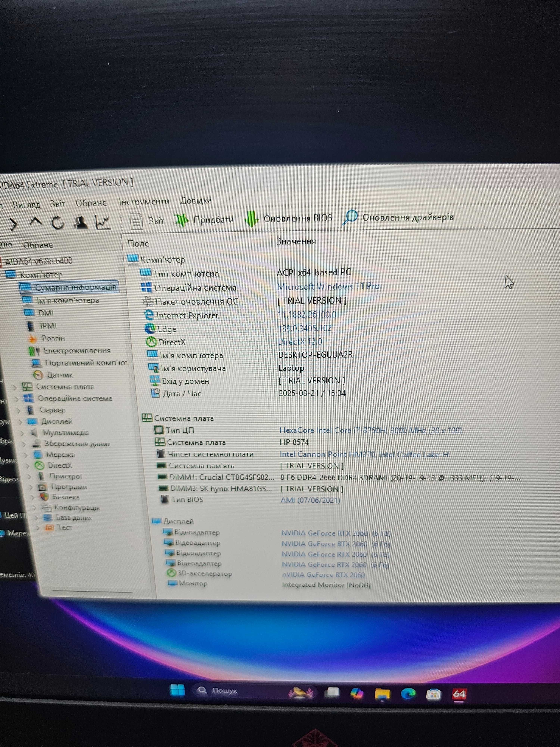This screenshot has width=560, height=747.
Task: Select AIDA64 v6.88.6400 root tree node
Action: (38, 261)
